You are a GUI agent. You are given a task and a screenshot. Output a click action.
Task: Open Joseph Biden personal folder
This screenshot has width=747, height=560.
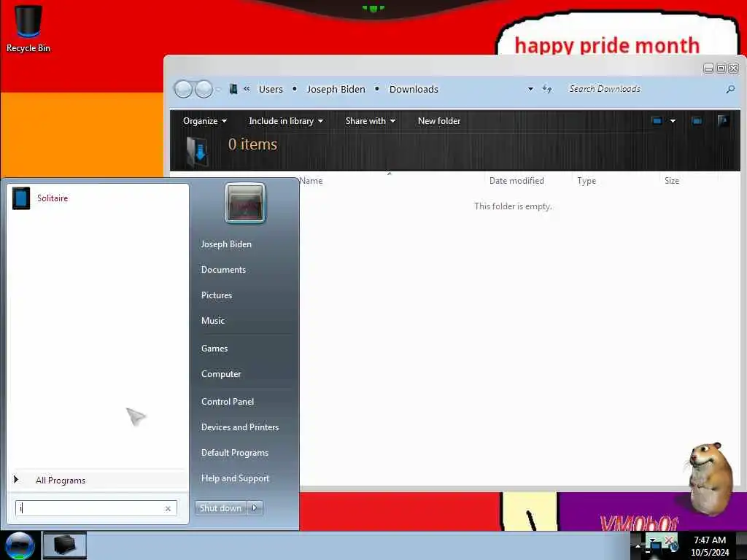[x=226, y=244]
